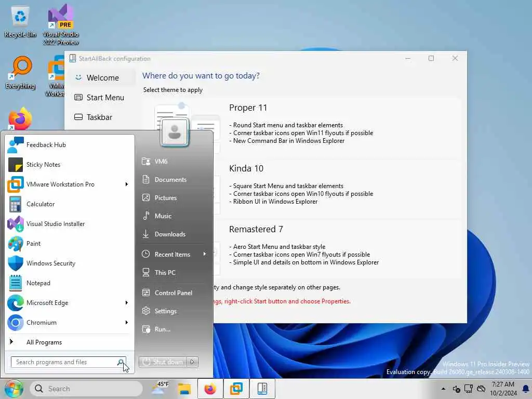Open Settings from Start menu
This screenshot has height=399, width=532.
[x=174, y=311]
